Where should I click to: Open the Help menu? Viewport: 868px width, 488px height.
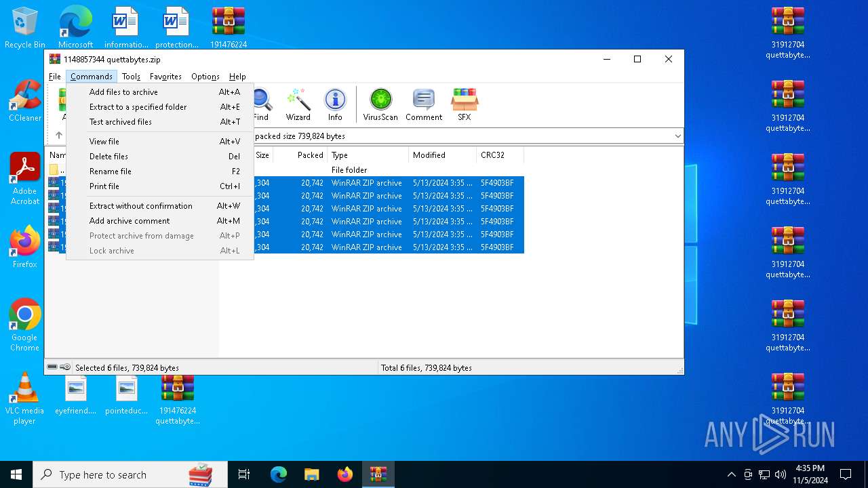click(237, 77)
